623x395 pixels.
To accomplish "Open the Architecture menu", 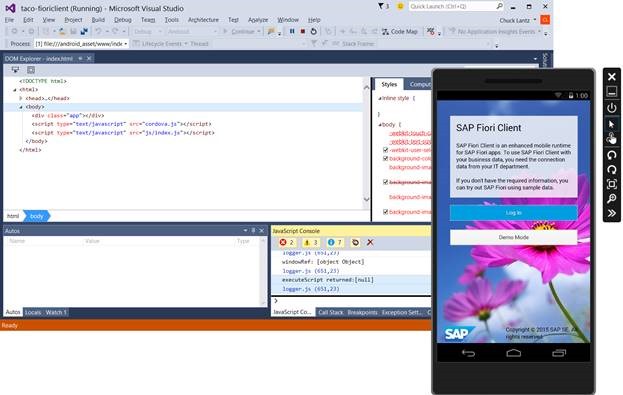I will [203, 19].
